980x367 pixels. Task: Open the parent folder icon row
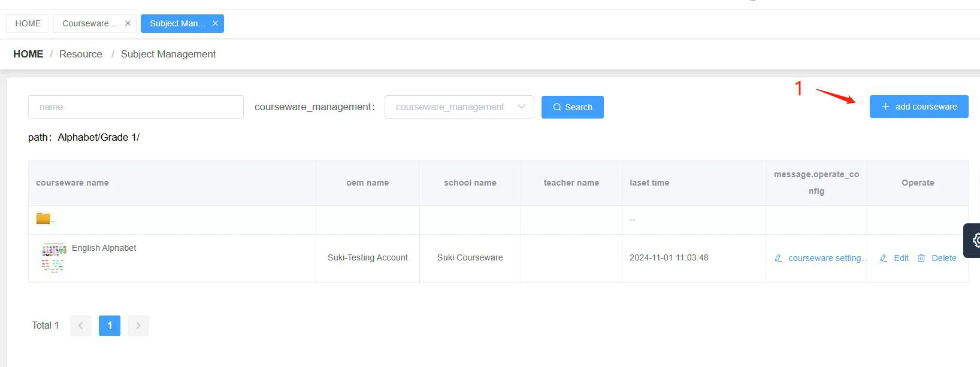point(43,219)
